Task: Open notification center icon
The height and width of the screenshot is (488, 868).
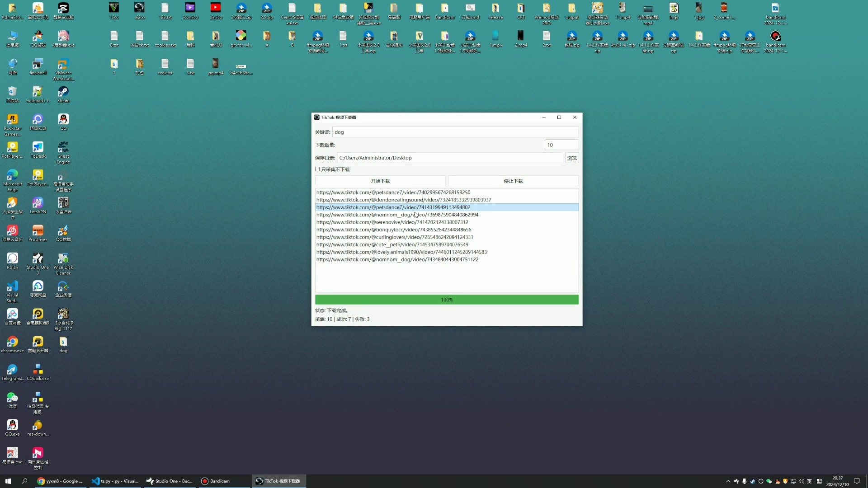Action: pos(857,481)
